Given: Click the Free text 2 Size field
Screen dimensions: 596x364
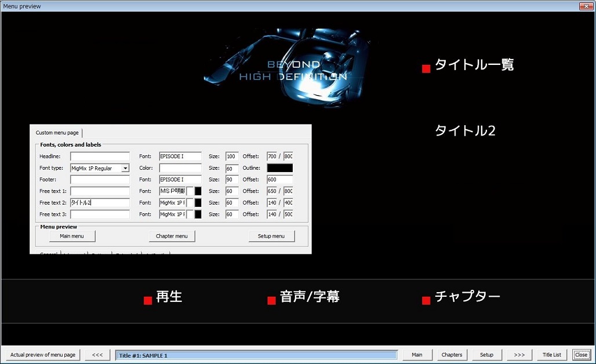Looking at the screenshot, I should [x=232, y=202].
